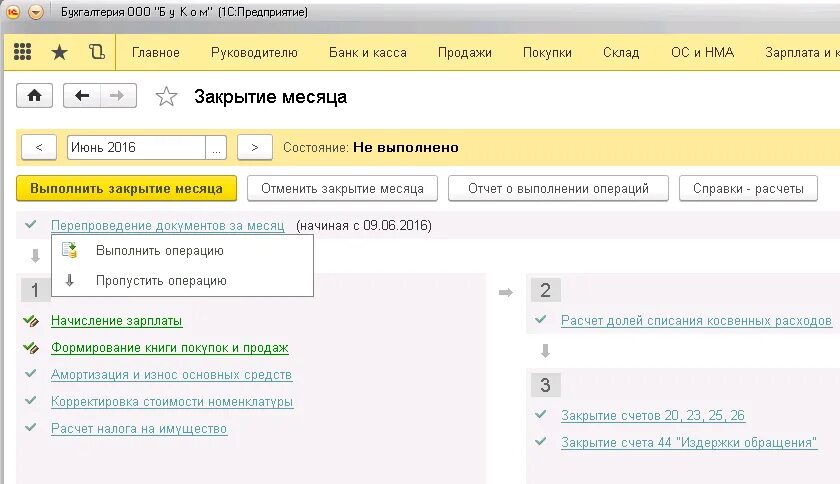Choose Выполнить операцию from popup menu
Viewport: 840px width, 484px height.
tap(182, 250)
